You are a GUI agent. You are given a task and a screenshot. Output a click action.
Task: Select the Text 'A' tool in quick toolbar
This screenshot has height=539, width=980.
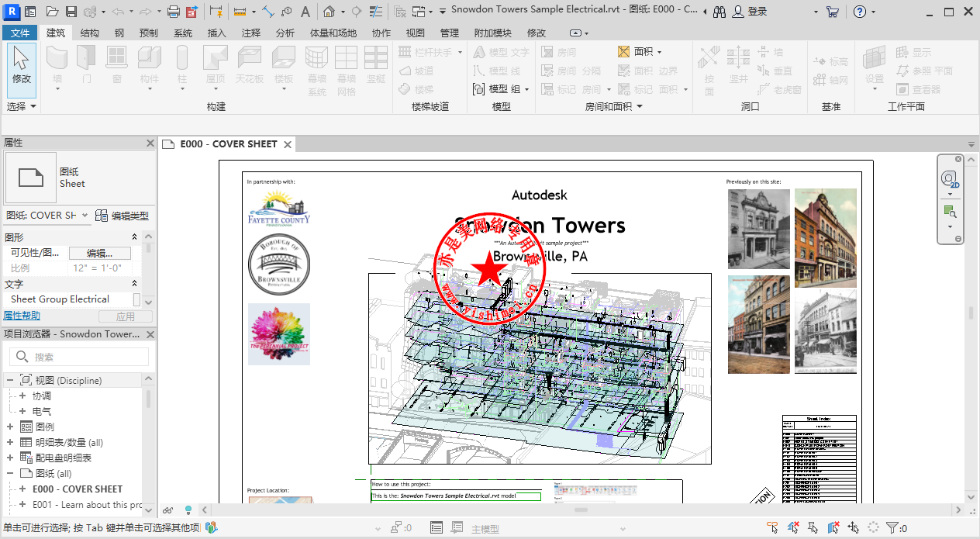coord(305,12)
